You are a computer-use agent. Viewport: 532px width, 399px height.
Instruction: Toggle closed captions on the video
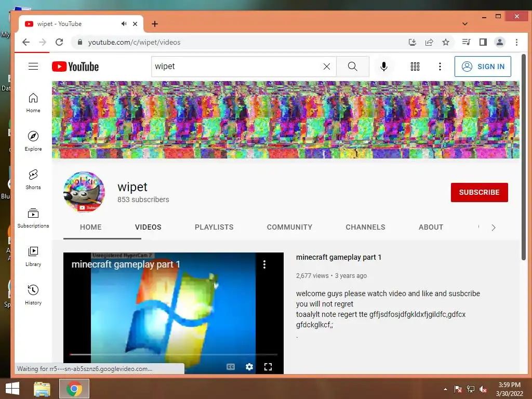231,367
